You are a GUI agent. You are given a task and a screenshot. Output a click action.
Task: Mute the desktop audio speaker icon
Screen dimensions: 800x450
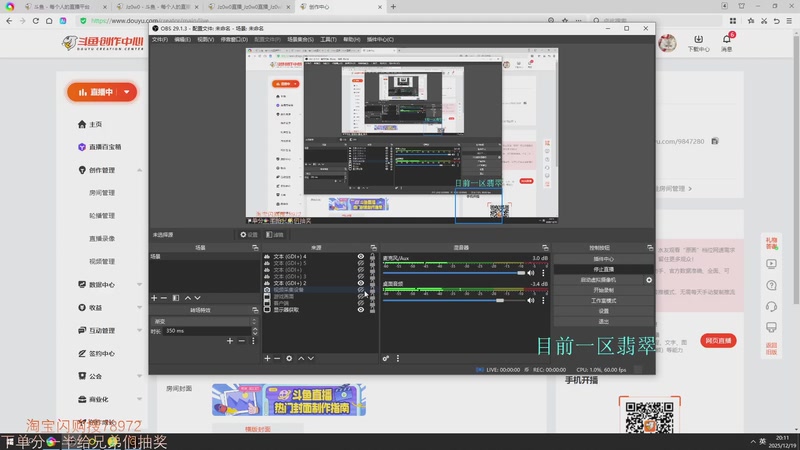coord(531,301)
